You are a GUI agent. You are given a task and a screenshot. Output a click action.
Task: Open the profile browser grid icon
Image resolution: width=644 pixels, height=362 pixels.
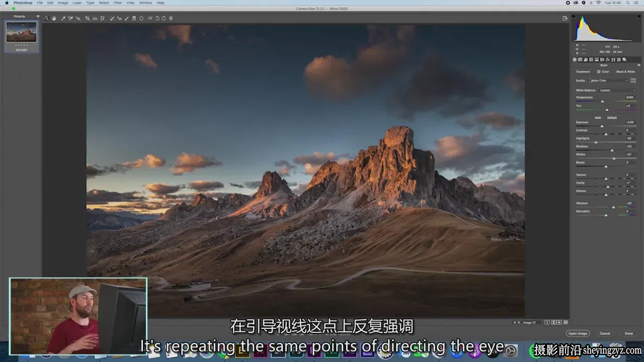633,80
